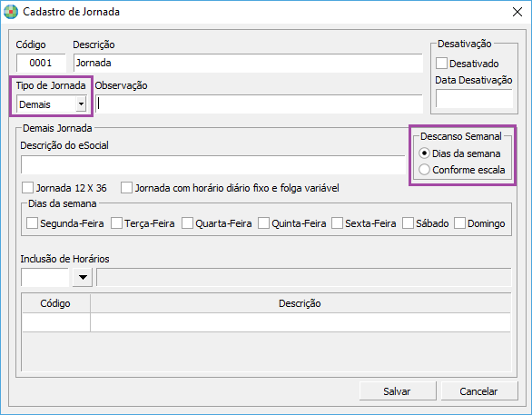Screen dimensions: 532x415
Task: Check the Domingo box
Action: pyautogui.click(x=459, y=223)
